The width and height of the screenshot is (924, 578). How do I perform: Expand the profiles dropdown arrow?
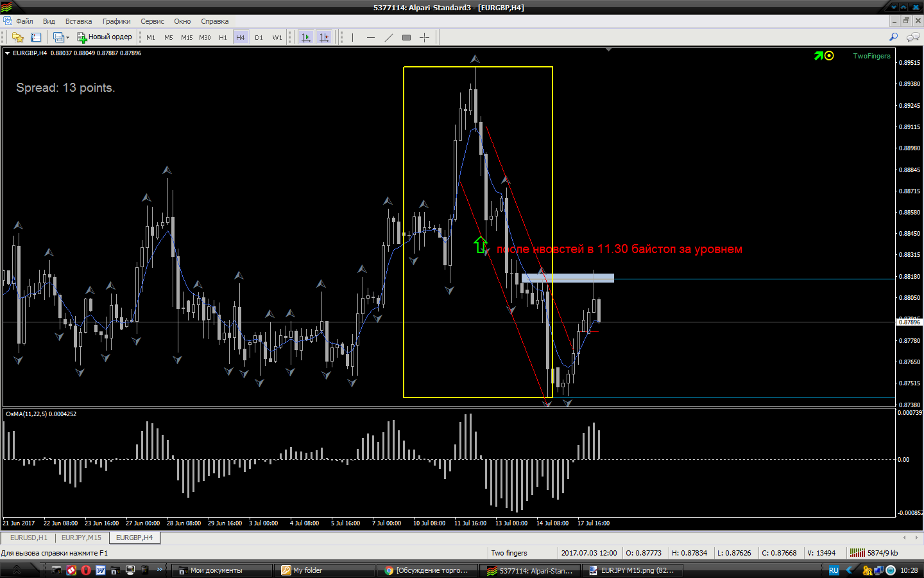[67, 37]
